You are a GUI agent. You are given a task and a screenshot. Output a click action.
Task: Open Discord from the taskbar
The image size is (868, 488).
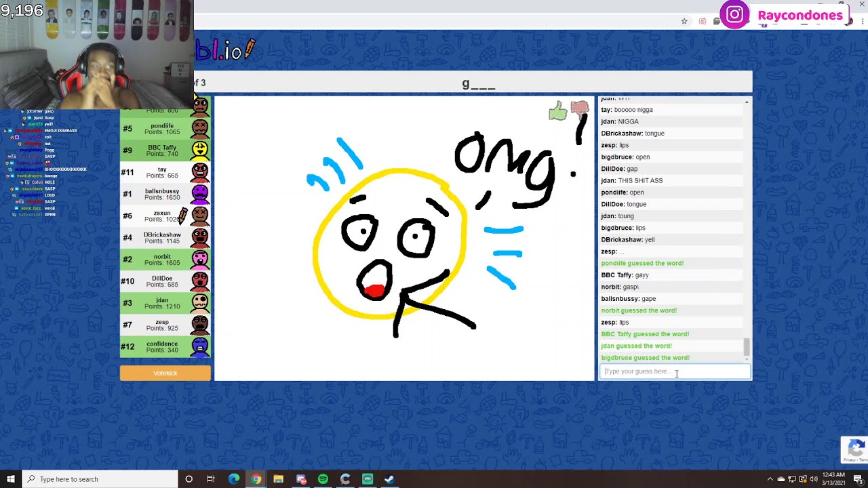(300, 479)
